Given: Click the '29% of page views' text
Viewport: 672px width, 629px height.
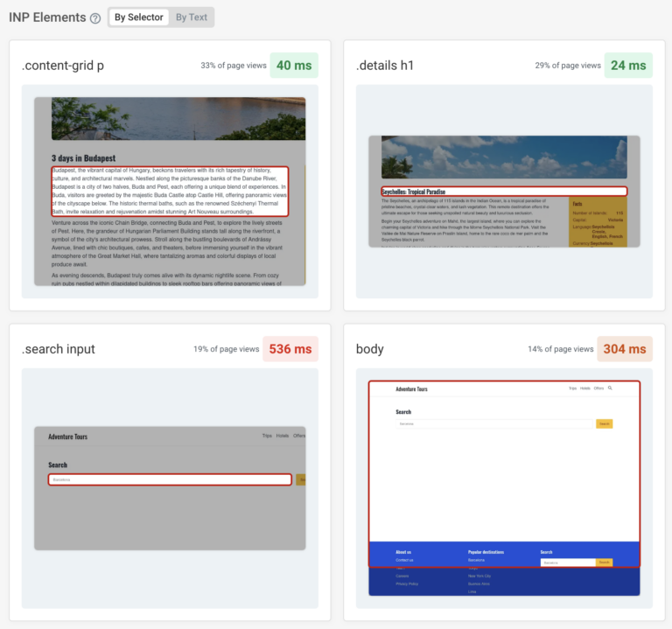Looking at the screenshot, I should 568,66.
